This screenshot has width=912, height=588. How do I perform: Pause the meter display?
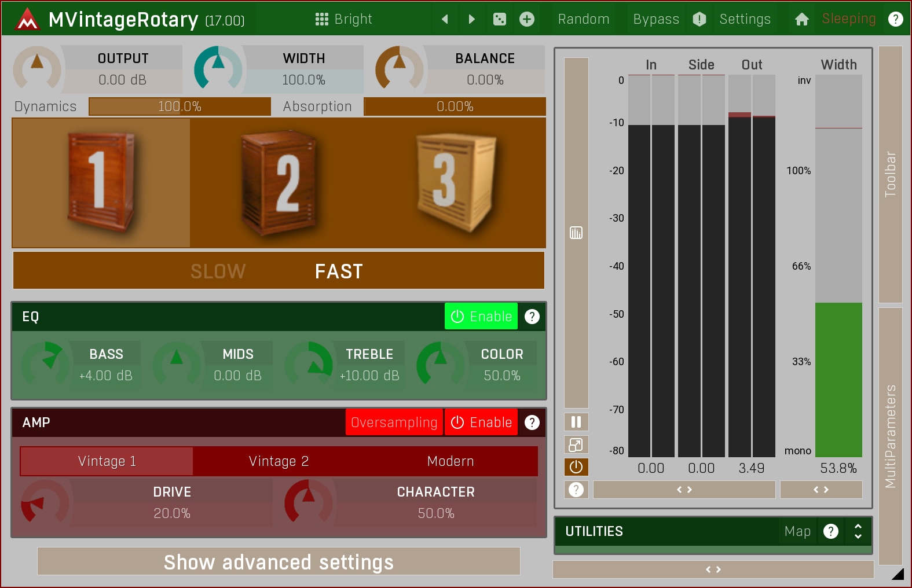(x=576, y=422)
